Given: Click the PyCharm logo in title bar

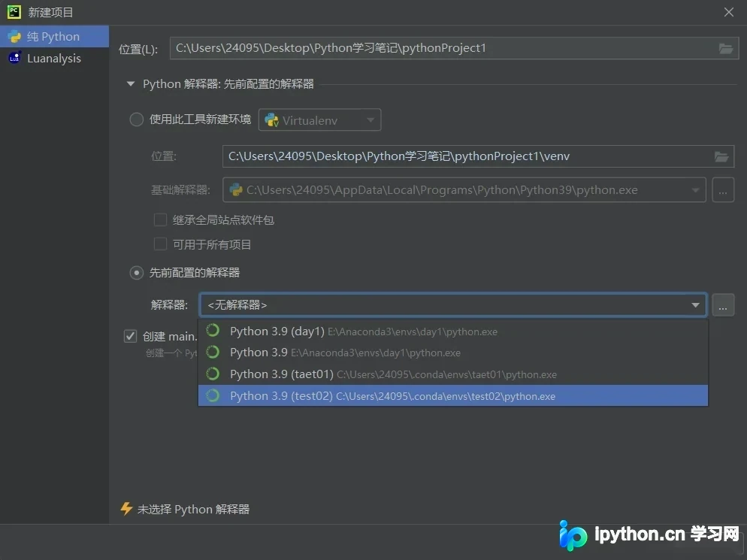Looking at the screenshot, I should coord(14,12).
